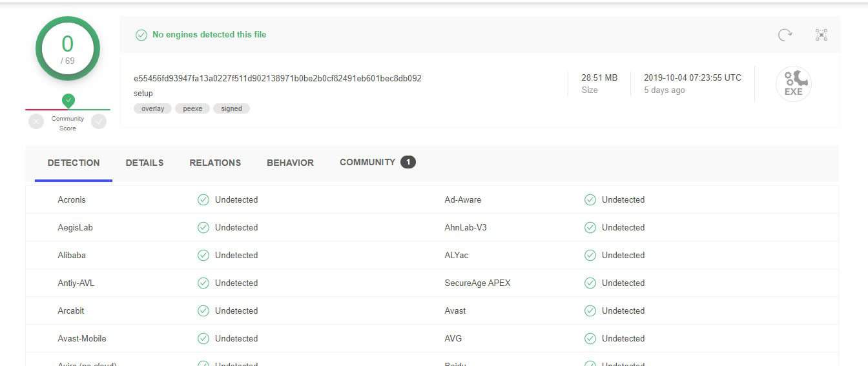
Task: Click the AegisLab Undetected check icon
Action: pos(203,227)
